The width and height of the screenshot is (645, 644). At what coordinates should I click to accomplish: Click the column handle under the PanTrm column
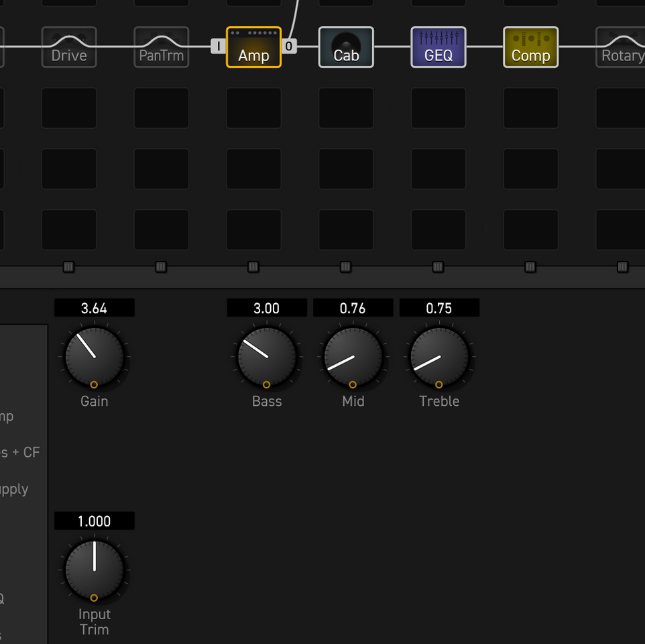point(161,267)
